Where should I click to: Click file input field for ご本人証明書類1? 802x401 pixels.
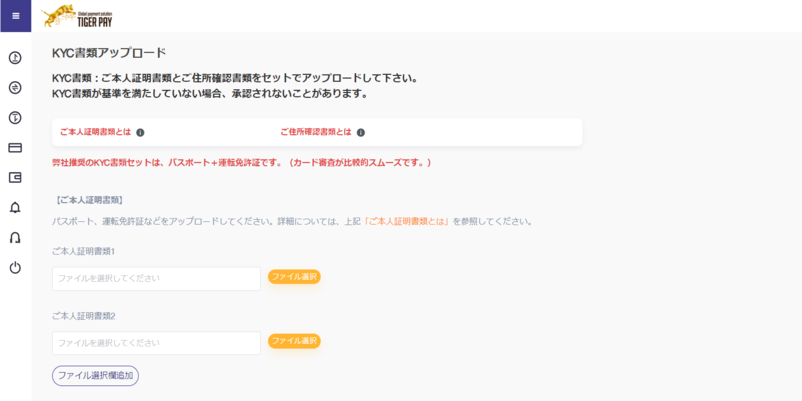click(157, 279)
